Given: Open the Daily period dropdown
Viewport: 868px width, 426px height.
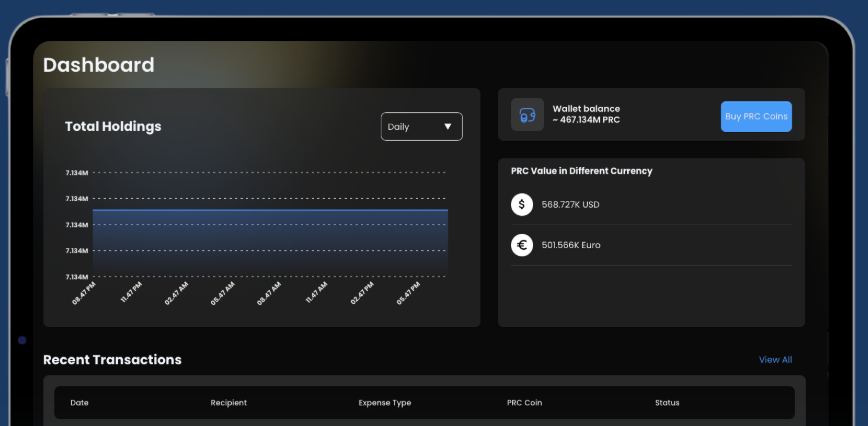Looking at the screenshot, I should click(421, 127).
